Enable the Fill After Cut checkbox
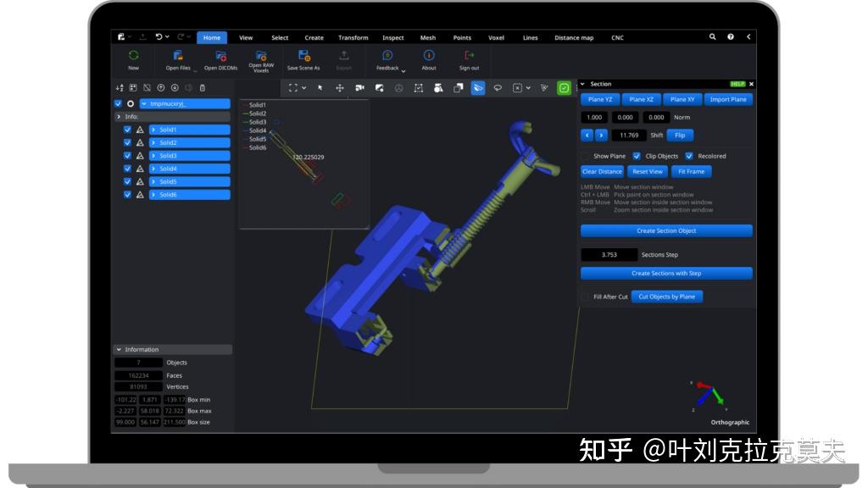 [x=585, y=297]
